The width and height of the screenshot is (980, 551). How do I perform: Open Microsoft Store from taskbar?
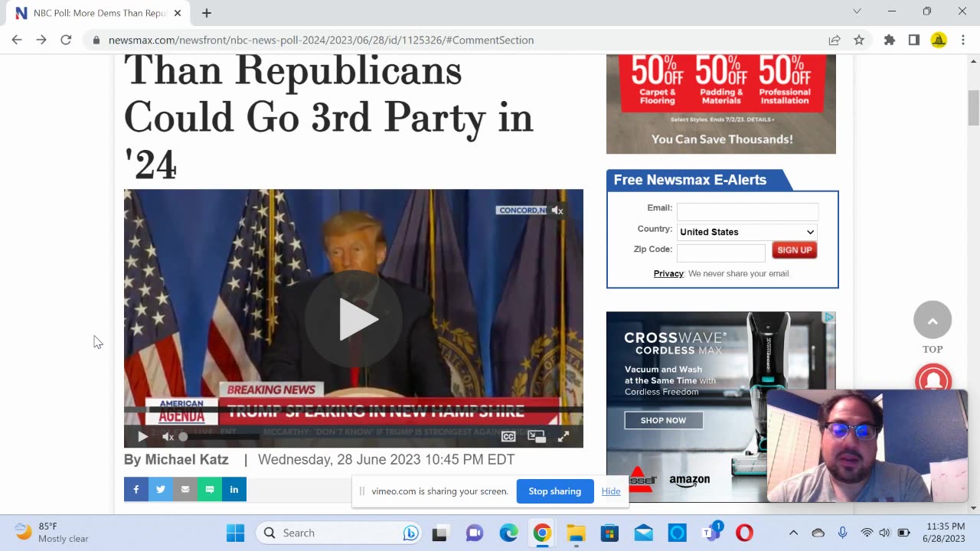[x=609, y=533]
